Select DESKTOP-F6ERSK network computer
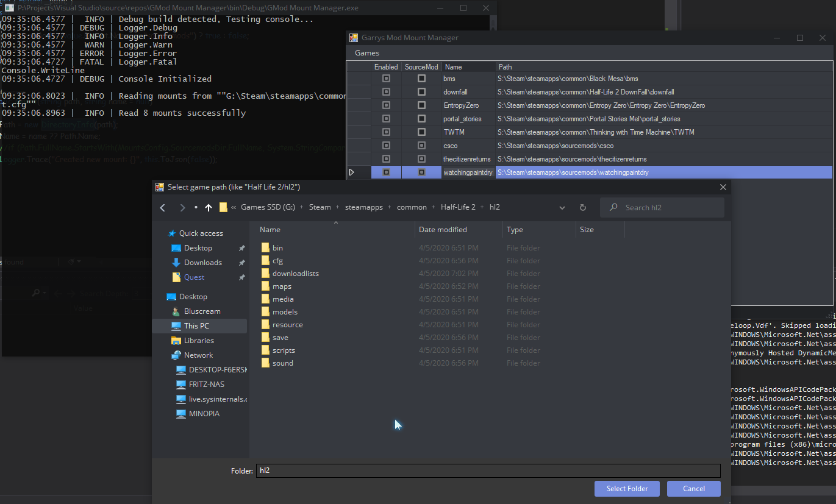This screenshot has height=504, width=836. (211, 370)
